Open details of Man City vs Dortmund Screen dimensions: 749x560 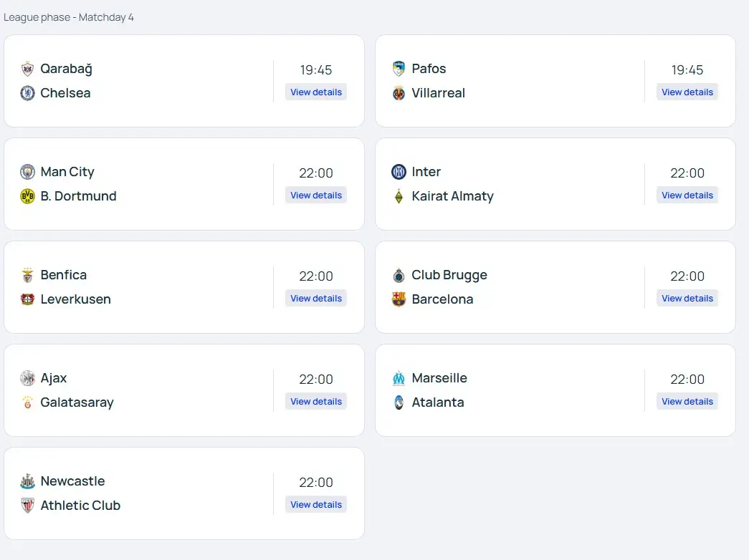point(316,195)
